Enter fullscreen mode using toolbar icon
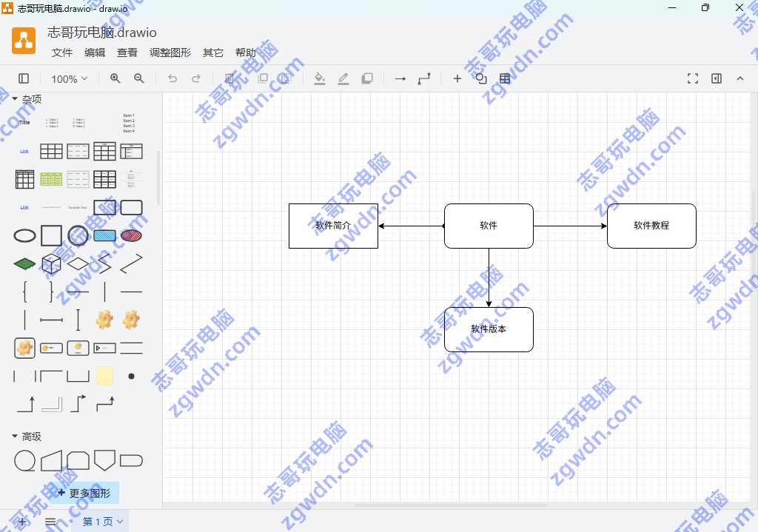Image resolution: width=758 pixels, height=532 pixels. (x=693, y=78)
